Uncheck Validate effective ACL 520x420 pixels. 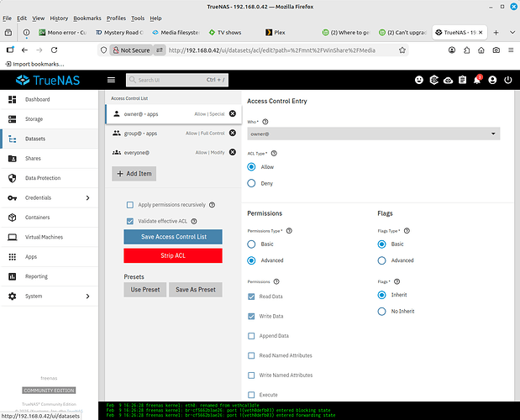point(130,221)
